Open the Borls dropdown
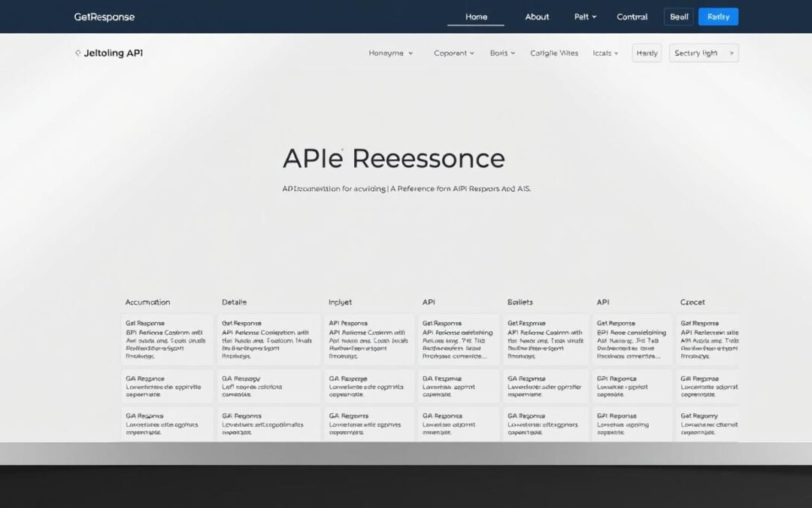The image size is (812, 508). coord(501,53)
